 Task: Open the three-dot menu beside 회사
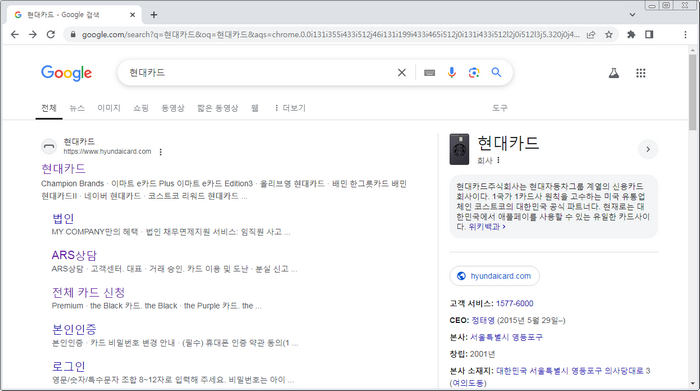499,160
